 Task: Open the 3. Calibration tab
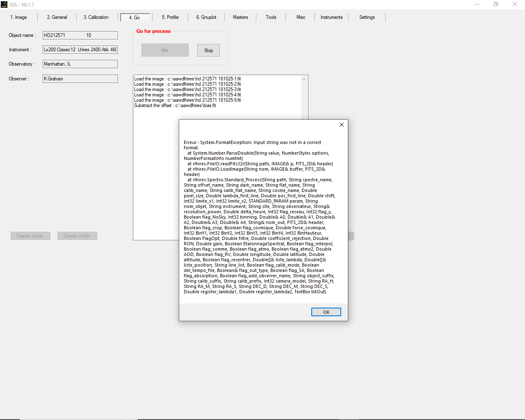96,17
